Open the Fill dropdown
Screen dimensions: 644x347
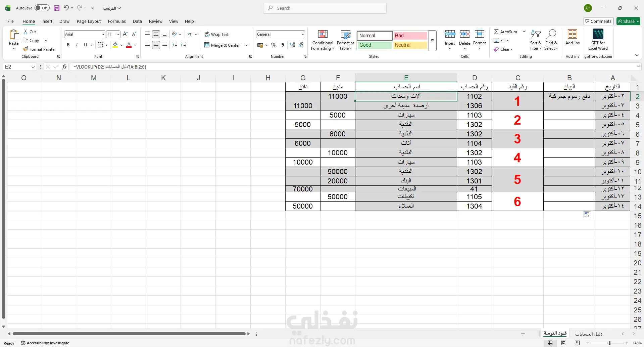(501, 40)
